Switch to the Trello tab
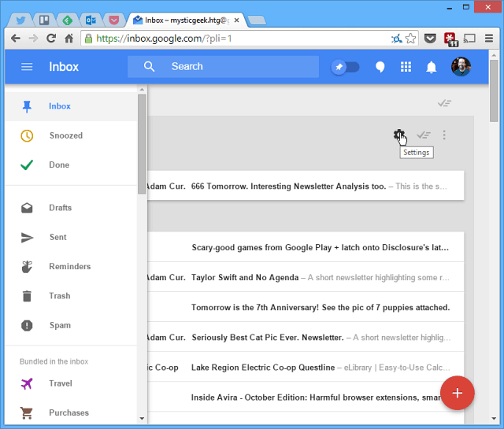The height and width of the screenshot is (429, 504). coord(44,20)
